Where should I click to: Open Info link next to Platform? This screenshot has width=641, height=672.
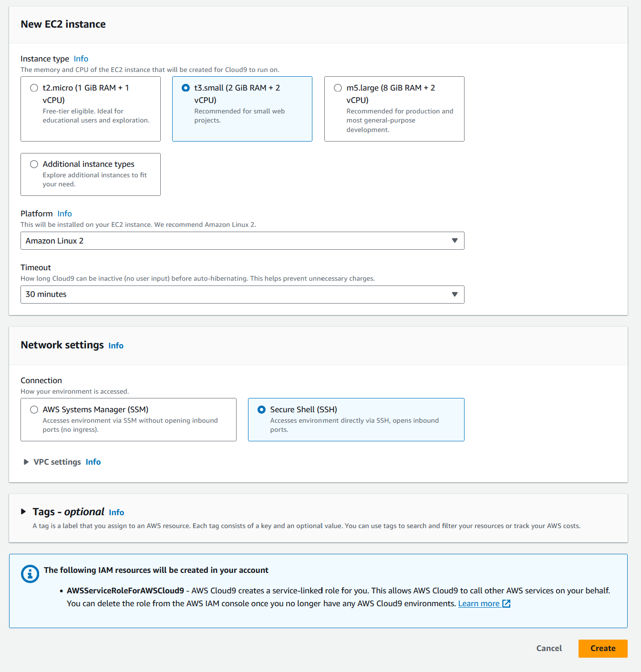pyautogui.click(x=65, y=214)
